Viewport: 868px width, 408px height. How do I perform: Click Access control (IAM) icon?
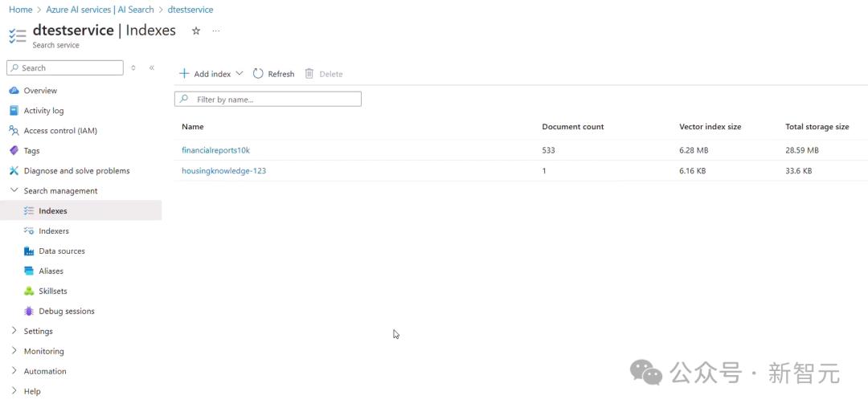[x=14, y=131]
